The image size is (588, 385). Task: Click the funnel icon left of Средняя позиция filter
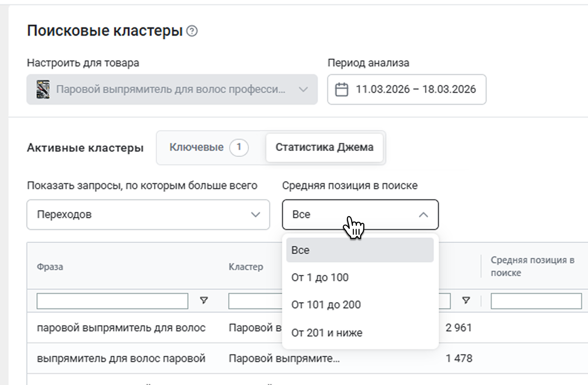pos(466,301)
